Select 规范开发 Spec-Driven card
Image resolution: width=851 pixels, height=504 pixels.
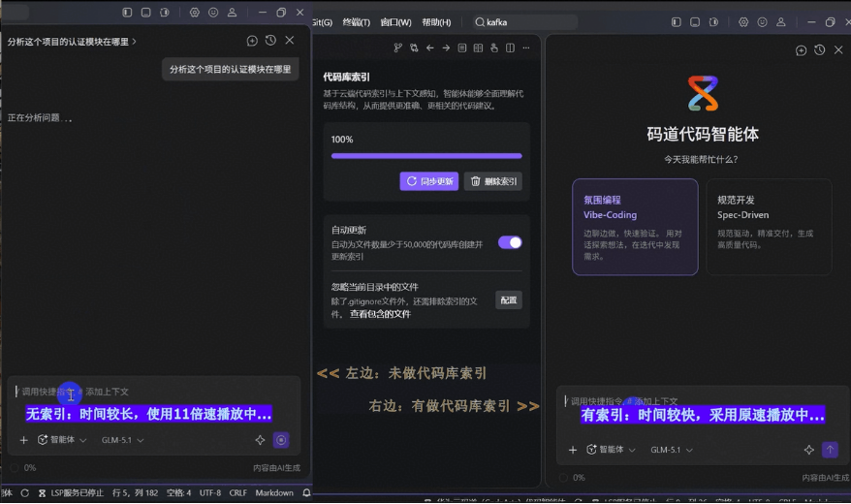[769, 227]
